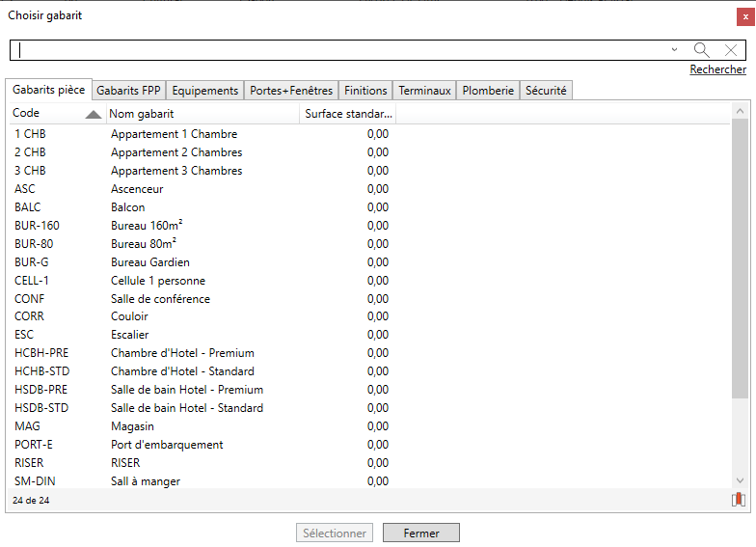Select the Sécurité tab
The width and height of the screenshot is (756, 547).
(x=546, y=91)
